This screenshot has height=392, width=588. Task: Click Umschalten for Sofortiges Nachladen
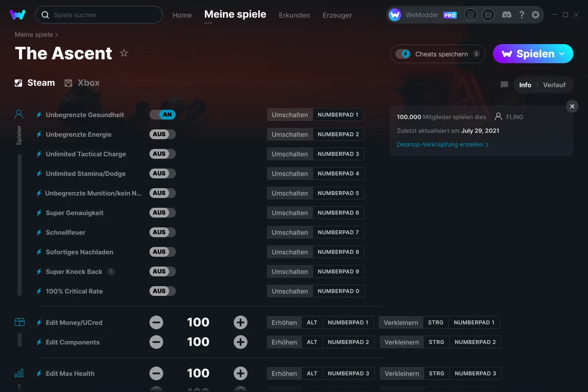[x=290, y=252]
